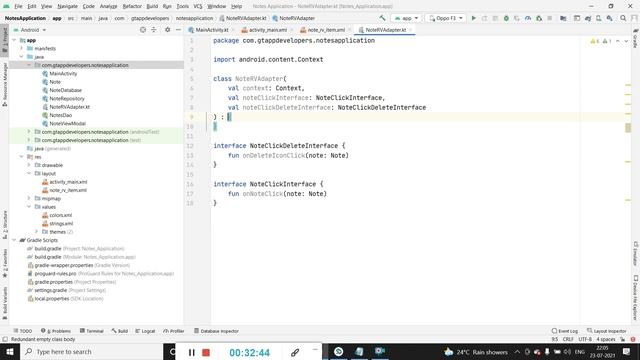Image resolution: width=640 pixels, height=360 pixels.
Task: Open the weather widget showing Rain showers
Action: 476,352
